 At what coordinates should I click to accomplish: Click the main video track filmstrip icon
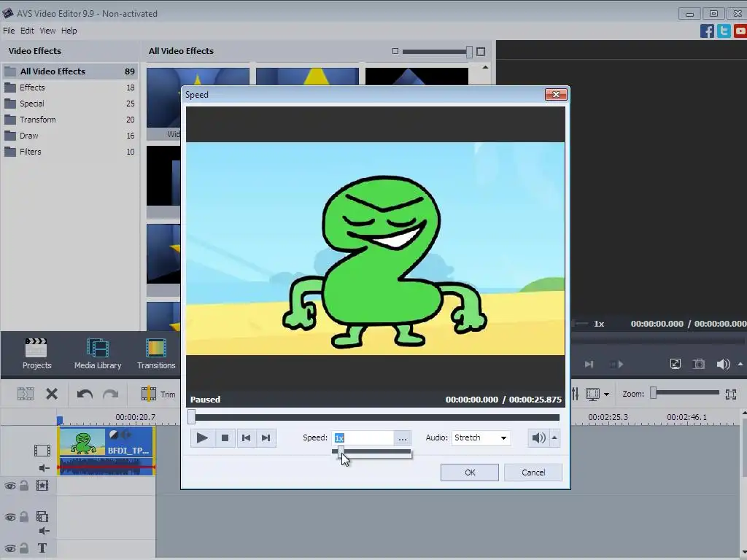[x=42, y=450]
